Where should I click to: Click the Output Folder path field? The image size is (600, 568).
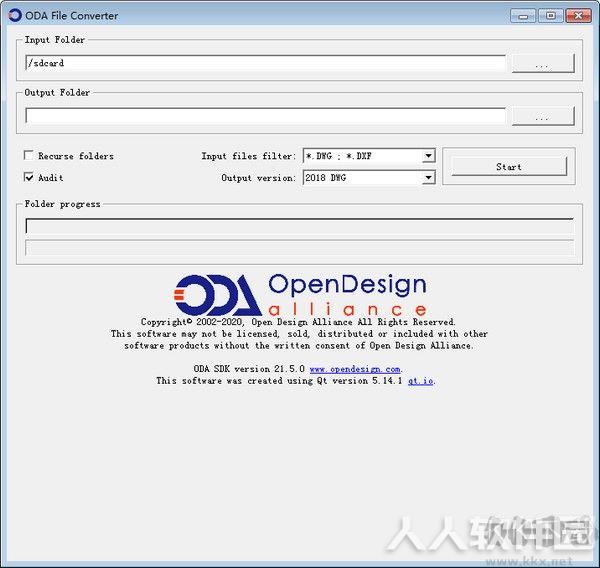[265, 116]
